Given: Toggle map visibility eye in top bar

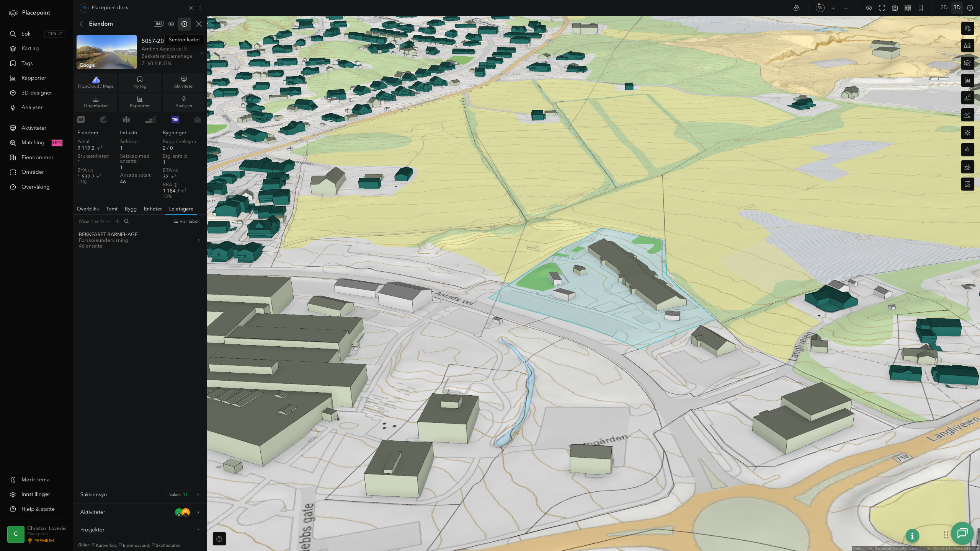Looking at the screenshot, I should 869,8.
